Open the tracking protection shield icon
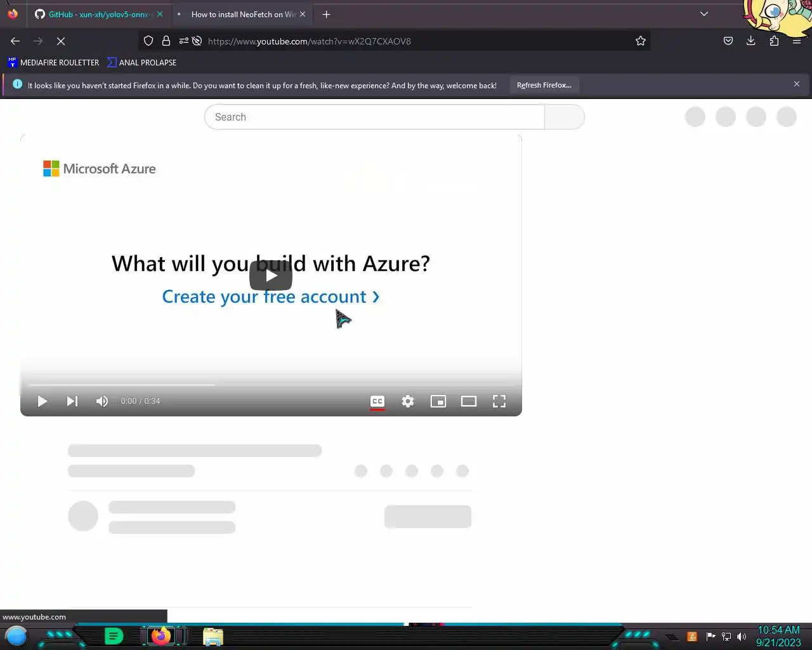Image resolution: width=812 pixels, height=650 pixels. 148,41
